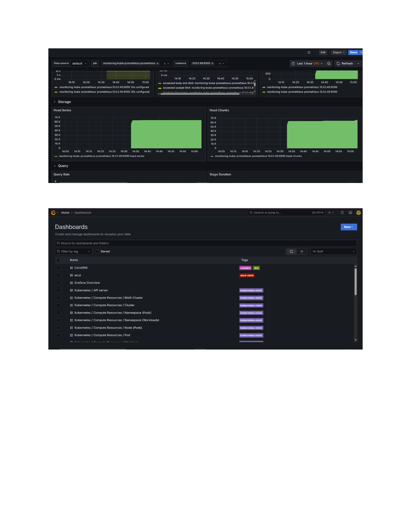
Task: Clear all job filter values
Action: (165, 64)
